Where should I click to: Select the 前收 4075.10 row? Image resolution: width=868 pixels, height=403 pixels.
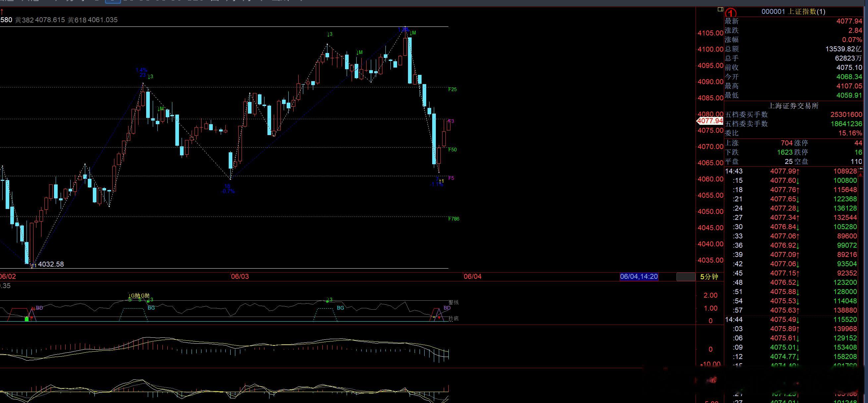pos(793,68)
